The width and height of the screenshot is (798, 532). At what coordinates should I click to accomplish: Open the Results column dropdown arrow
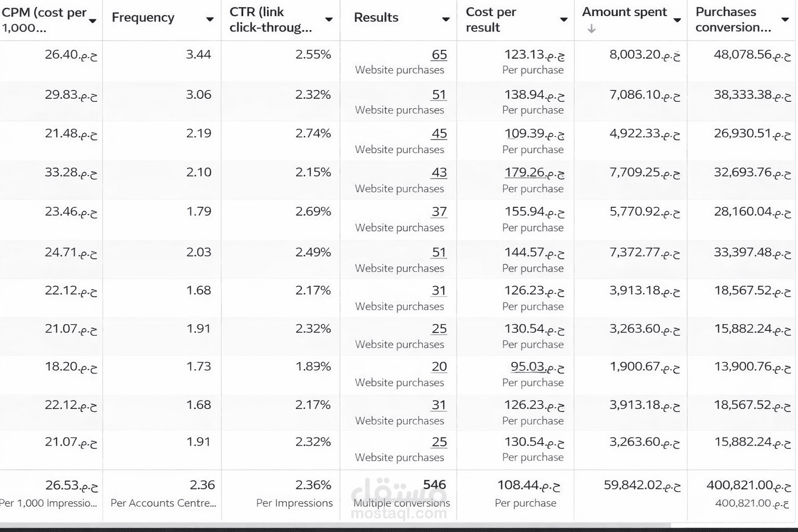click(445, 19)
